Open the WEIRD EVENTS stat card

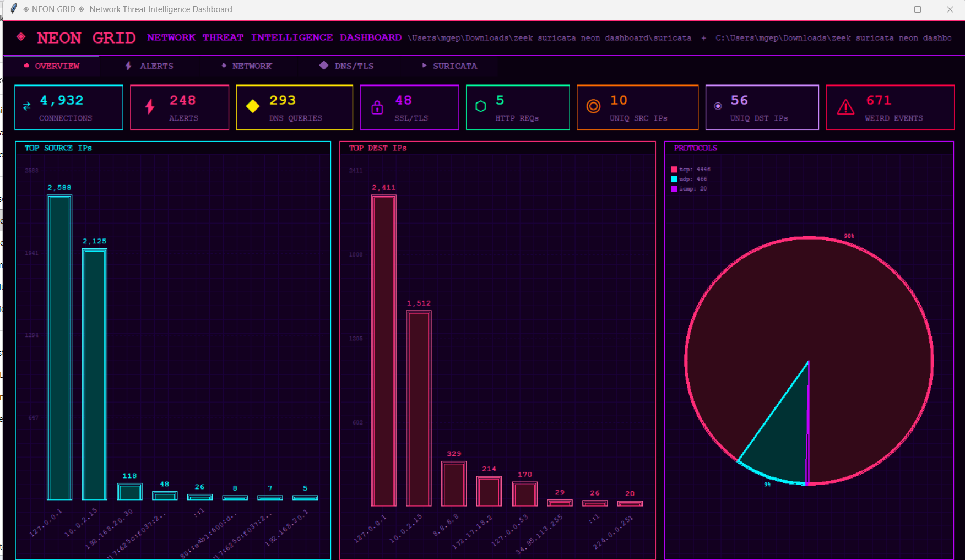point(890,107)
